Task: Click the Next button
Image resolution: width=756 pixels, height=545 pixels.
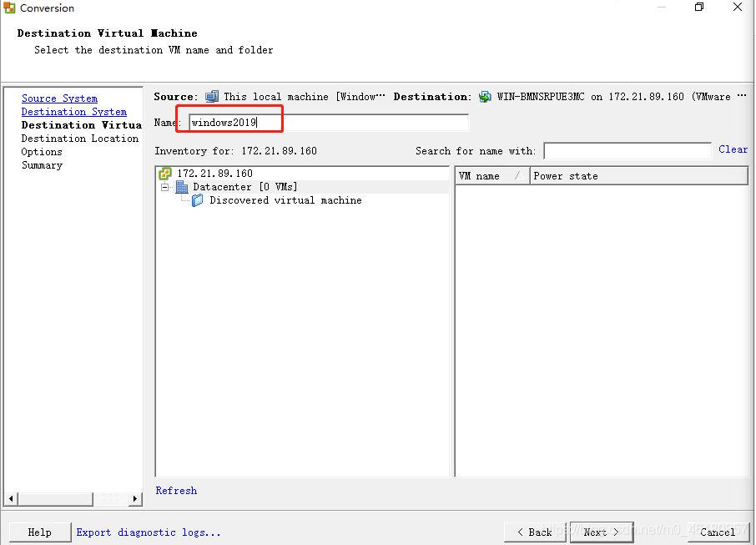Action: pyautogui.click(x=602, y=532)
